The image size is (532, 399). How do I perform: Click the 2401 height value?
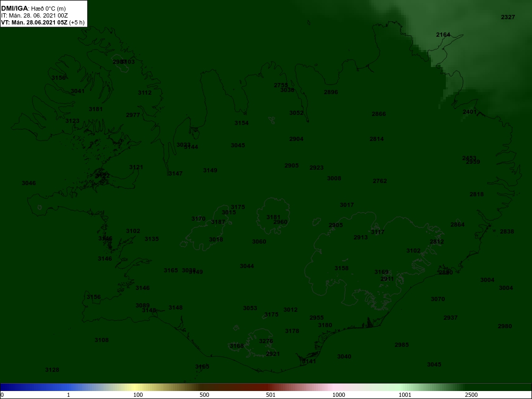click(470, 112)
